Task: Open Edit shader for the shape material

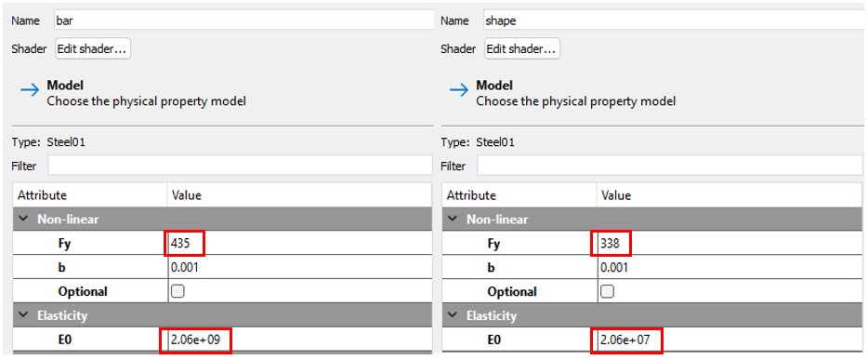Action: (x=522, y=48)
